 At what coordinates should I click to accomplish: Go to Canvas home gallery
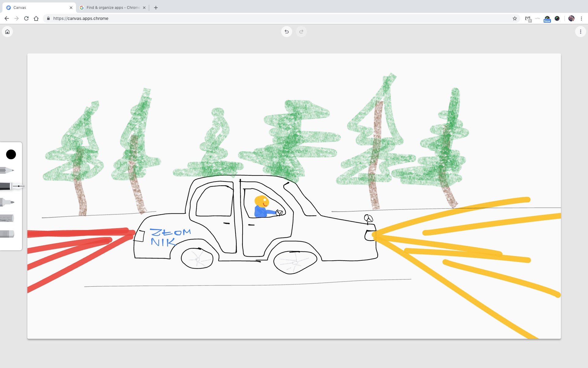click(x=7, y=32)
